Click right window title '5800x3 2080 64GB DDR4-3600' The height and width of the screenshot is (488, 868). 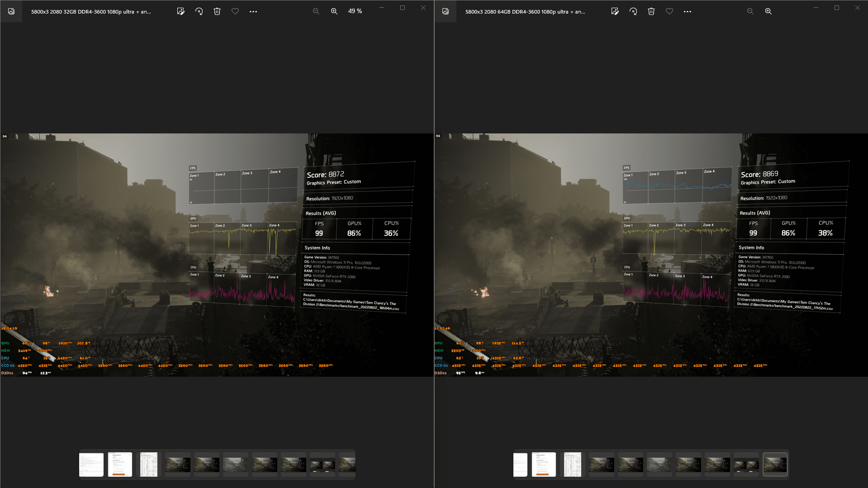pos(525,12)
